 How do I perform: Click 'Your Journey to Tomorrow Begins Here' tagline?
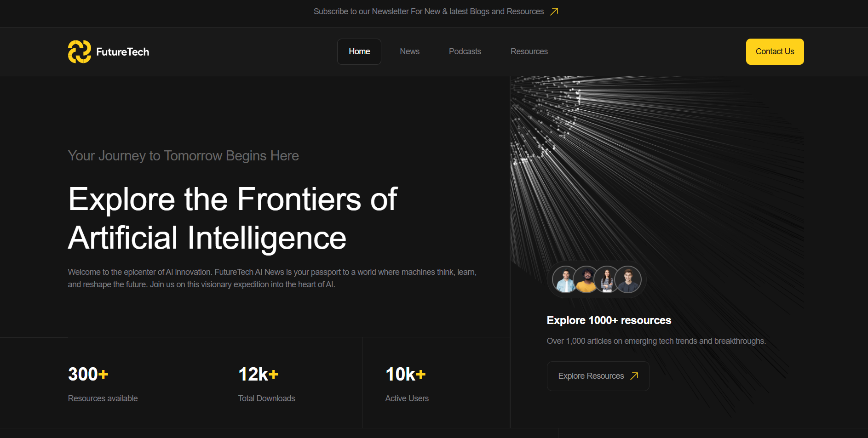(x=184, y=156)
